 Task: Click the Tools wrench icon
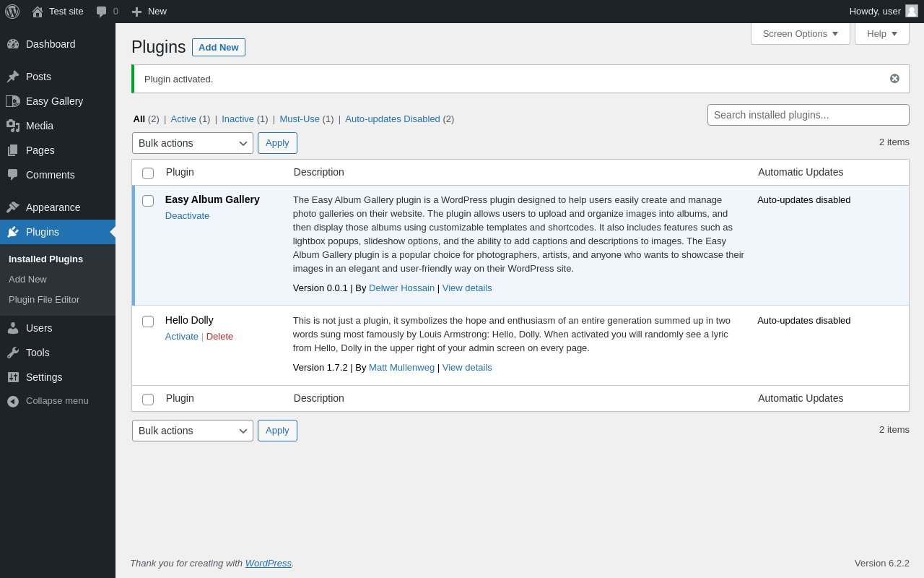pyautogui.click(x=13, y=353)
